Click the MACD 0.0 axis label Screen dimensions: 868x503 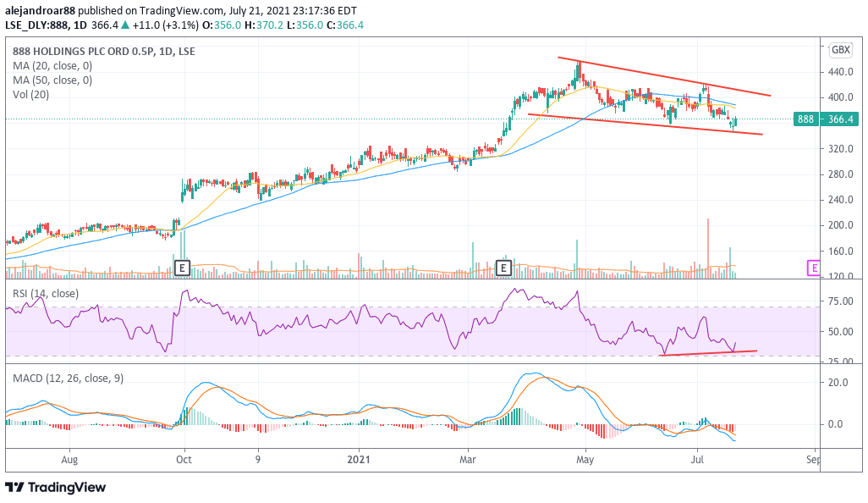point(835,424)
